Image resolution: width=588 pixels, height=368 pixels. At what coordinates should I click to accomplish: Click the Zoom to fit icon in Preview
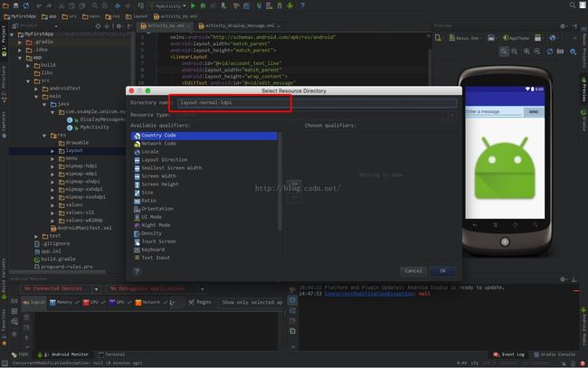[x=504, y=52]
